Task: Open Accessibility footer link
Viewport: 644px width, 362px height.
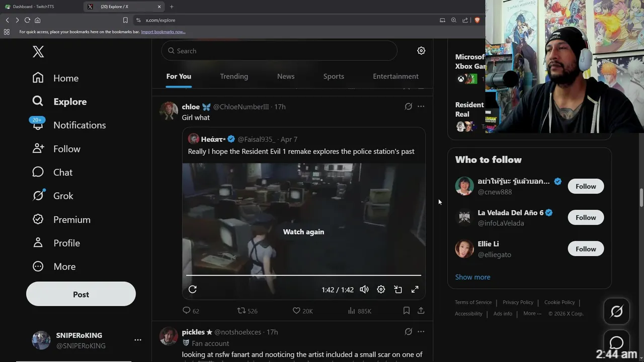Action: [468, 314]
